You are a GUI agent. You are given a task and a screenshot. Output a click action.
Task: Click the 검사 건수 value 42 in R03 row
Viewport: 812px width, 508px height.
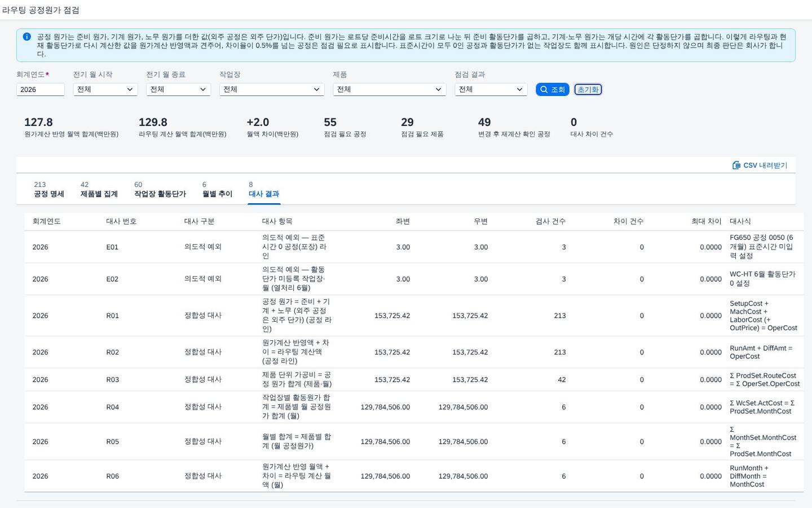(562, 380)
